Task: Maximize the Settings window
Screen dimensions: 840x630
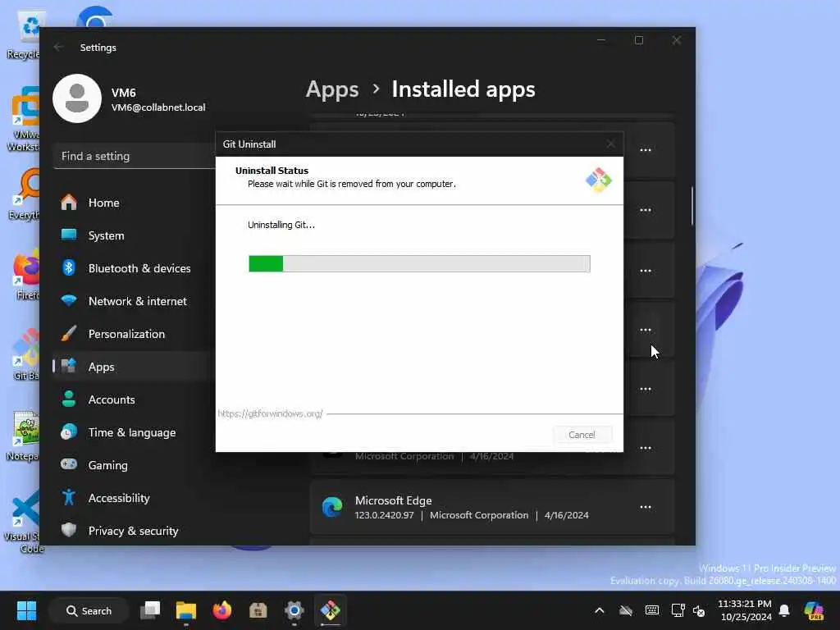Action: click(638, 40)
